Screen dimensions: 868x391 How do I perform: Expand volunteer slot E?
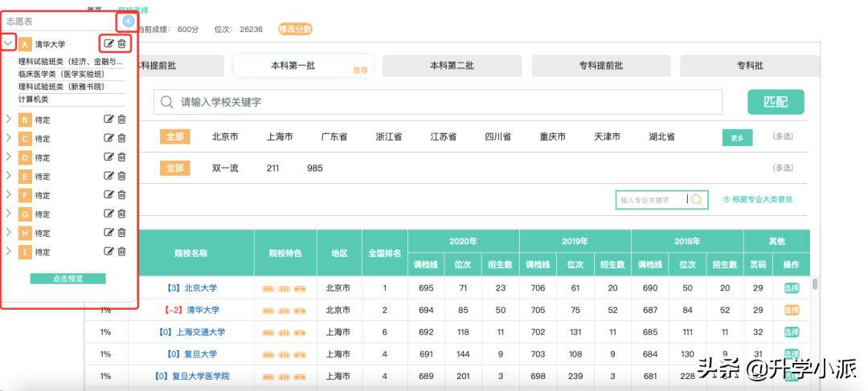pos(8,175)
